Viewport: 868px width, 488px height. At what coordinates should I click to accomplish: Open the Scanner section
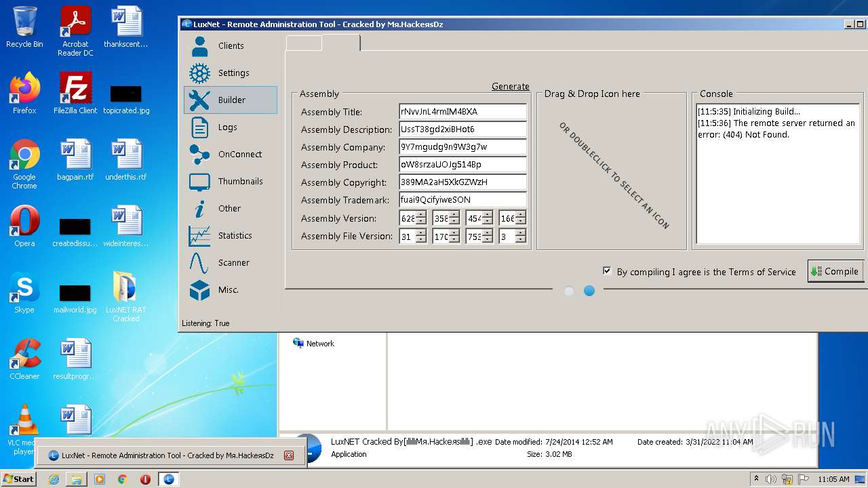231,263
